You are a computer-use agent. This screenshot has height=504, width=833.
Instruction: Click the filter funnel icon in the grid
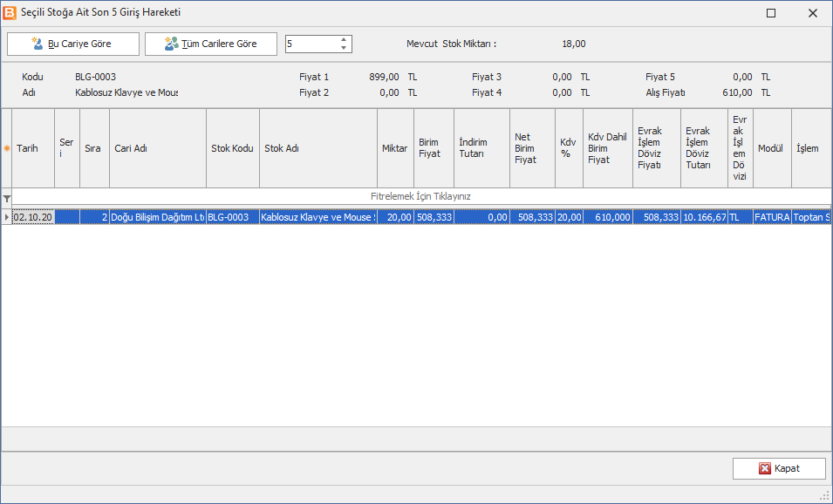click(6, 199)
